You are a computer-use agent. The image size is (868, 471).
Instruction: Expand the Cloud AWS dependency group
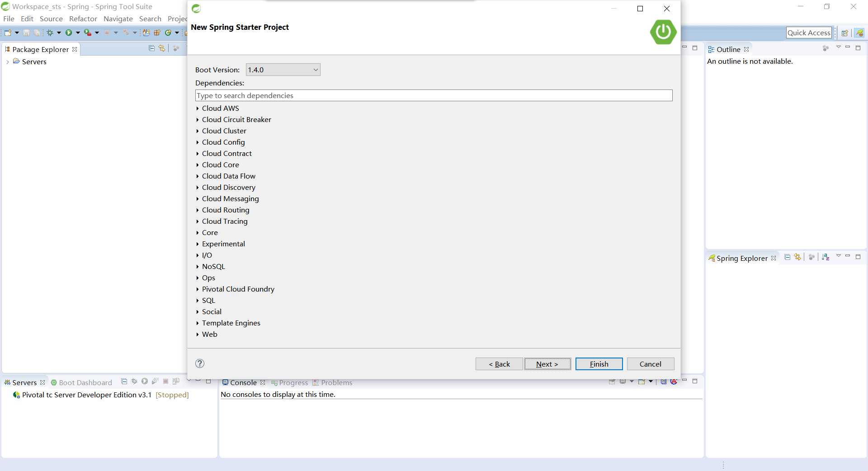198,108
